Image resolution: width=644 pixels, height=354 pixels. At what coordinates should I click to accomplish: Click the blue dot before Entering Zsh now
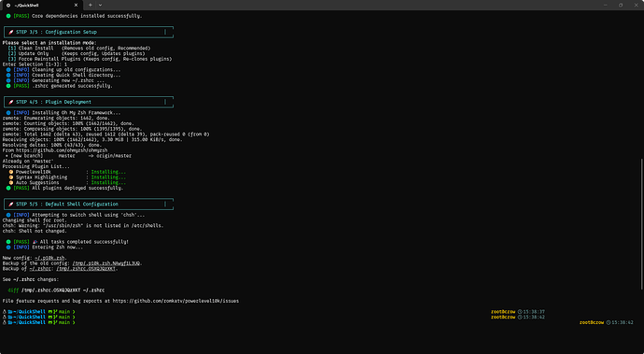pos(8,248)
